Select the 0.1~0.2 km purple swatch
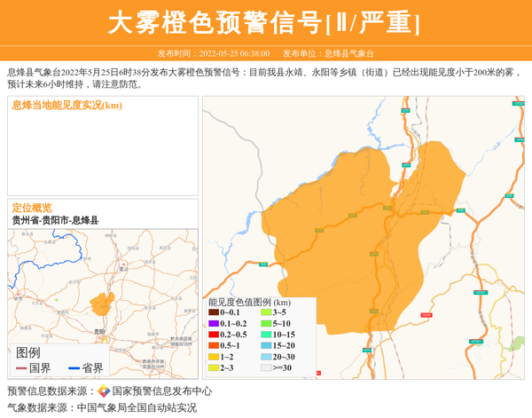This screenshot has width=532, height=418. (x=214, y=324)
